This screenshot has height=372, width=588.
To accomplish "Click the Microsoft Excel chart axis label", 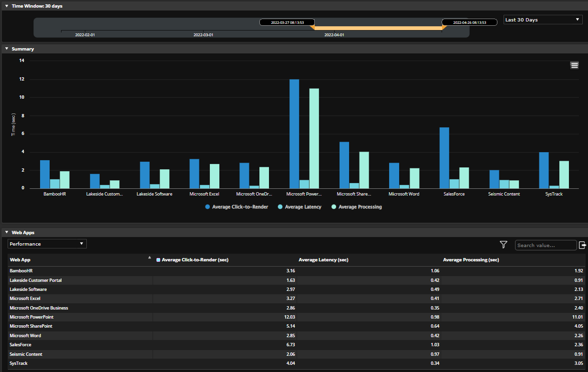I will click(204, 194).
